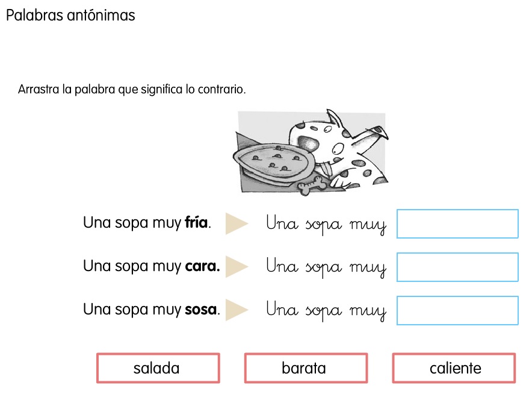Click the second cursive 'Una sopa muy' text

click(326, 267)
